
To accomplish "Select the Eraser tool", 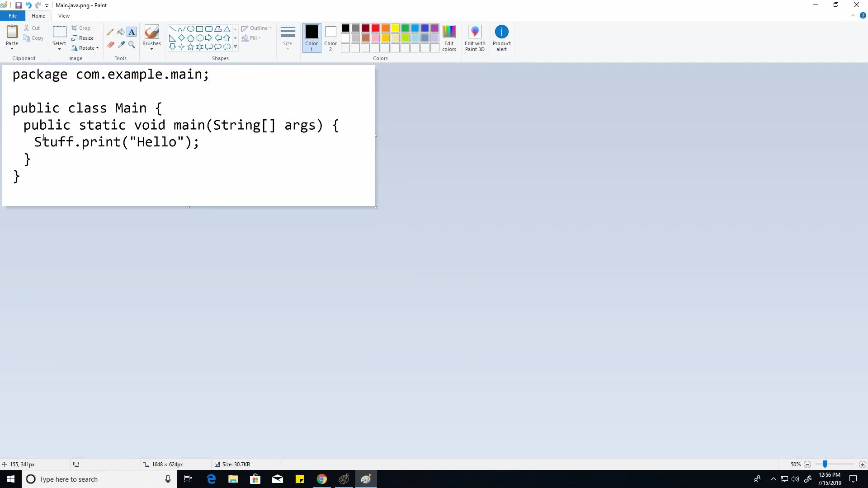I will [110, 45].
